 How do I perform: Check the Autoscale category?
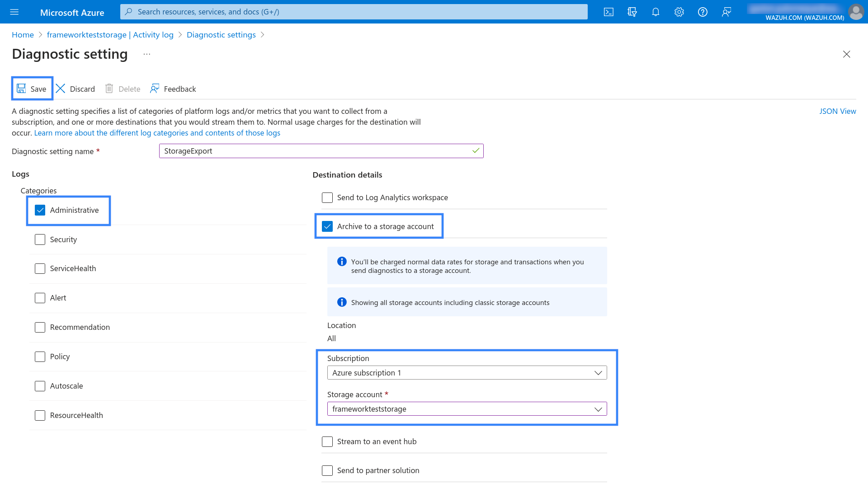(40, 386)
